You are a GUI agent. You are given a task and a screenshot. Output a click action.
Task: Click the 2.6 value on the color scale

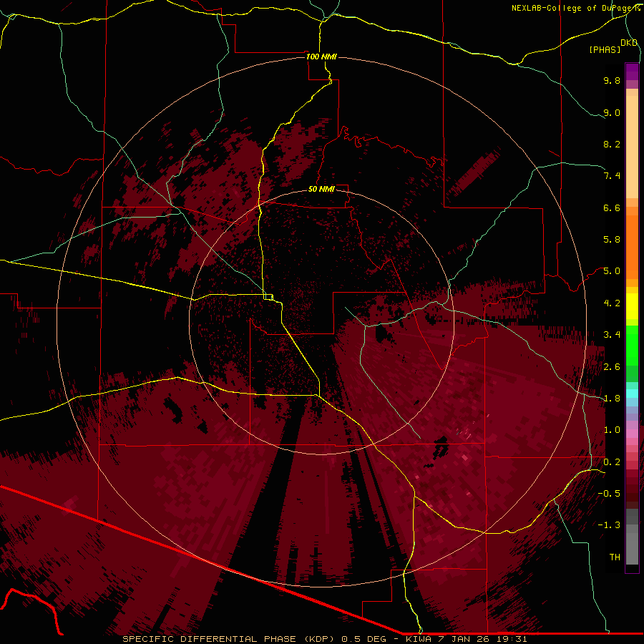coord(612,367)
